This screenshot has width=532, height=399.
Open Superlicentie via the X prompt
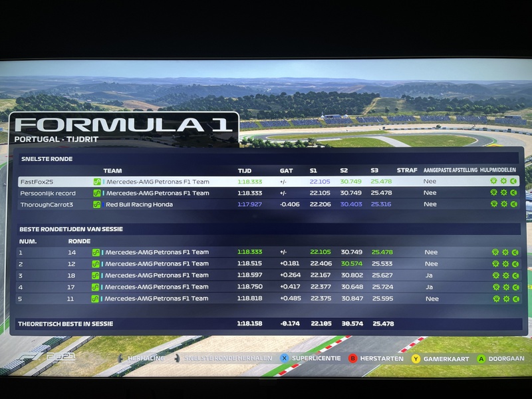tap(311, 358)
